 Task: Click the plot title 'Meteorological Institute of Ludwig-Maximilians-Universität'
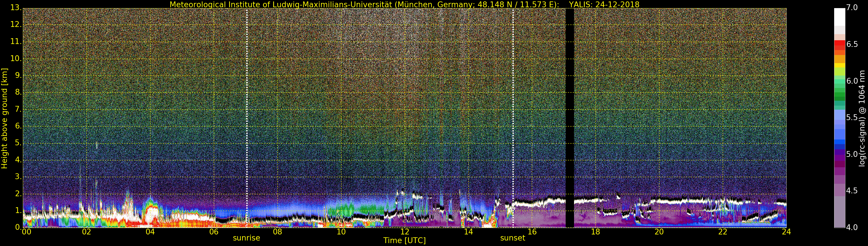281,4
